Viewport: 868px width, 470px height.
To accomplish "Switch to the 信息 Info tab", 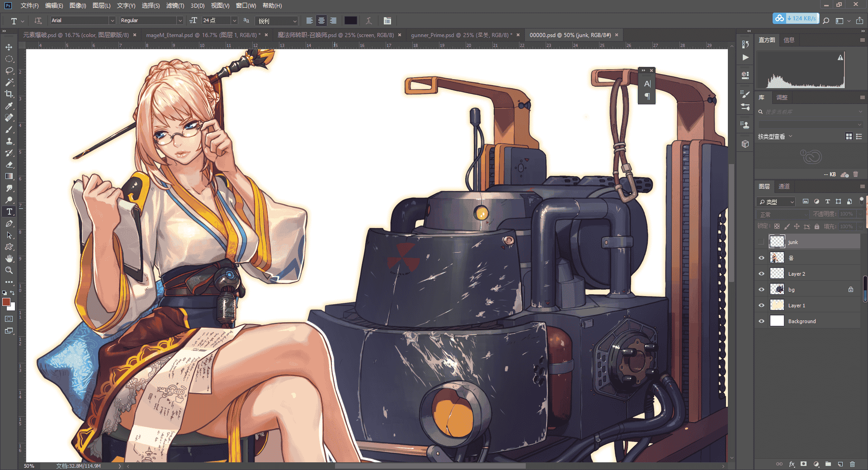I will tap(789, 40).
